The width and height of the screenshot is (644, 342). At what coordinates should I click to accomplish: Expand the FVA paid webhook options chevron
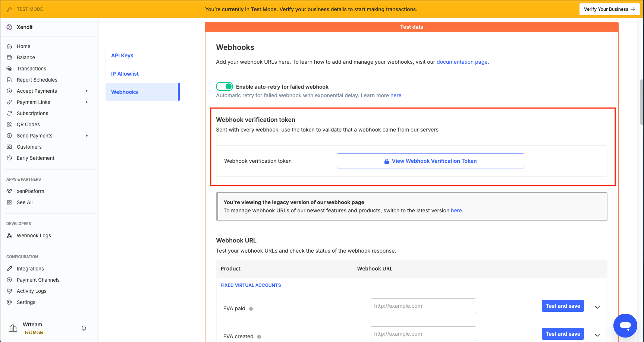click(x=597, y=307)
